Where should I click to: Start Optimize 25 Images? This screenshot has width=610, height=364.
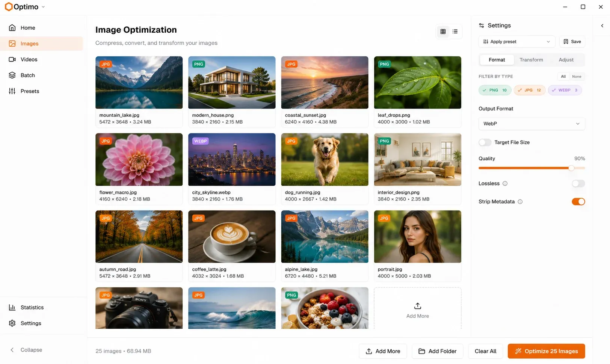coord(546,351)
